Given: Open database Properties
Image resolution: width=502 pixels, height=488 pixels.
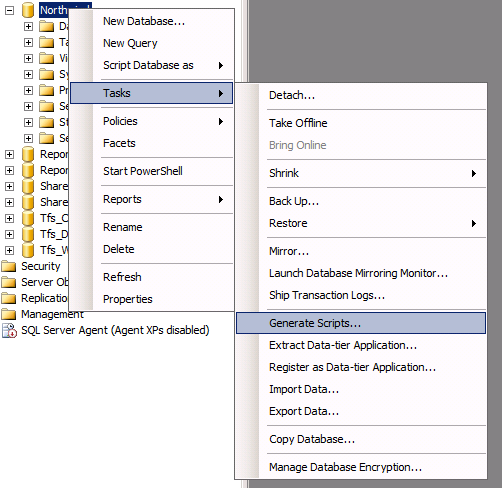Looking at the screenshot, I should [151, 299].
